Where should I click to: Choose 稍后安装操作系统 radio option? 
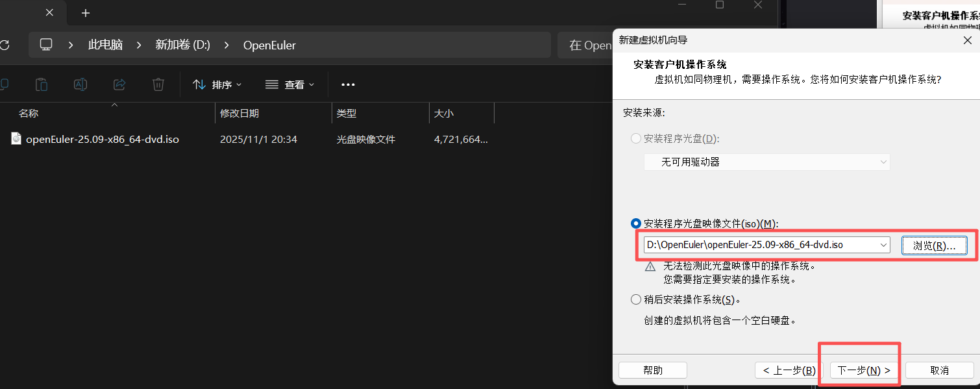tap(635, 299)
